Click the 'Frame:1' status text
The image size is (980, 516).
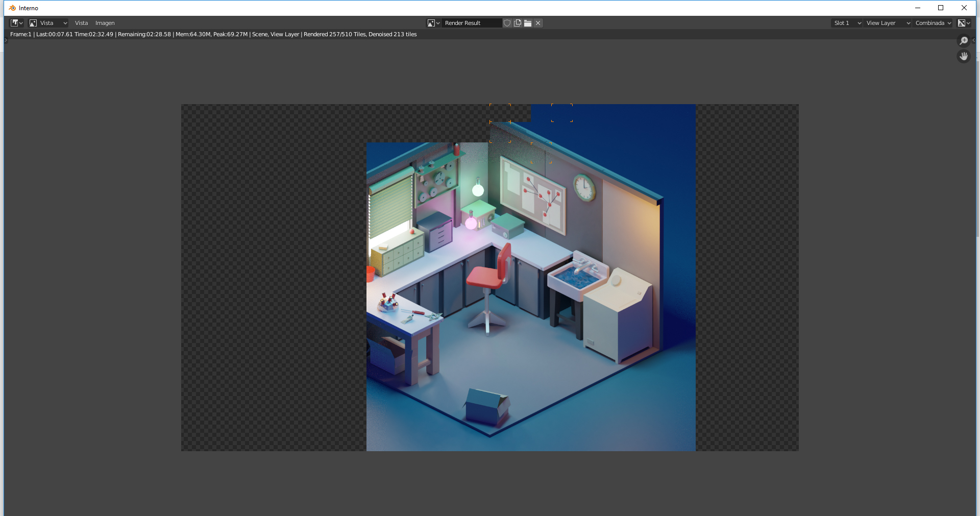[21, 34]
